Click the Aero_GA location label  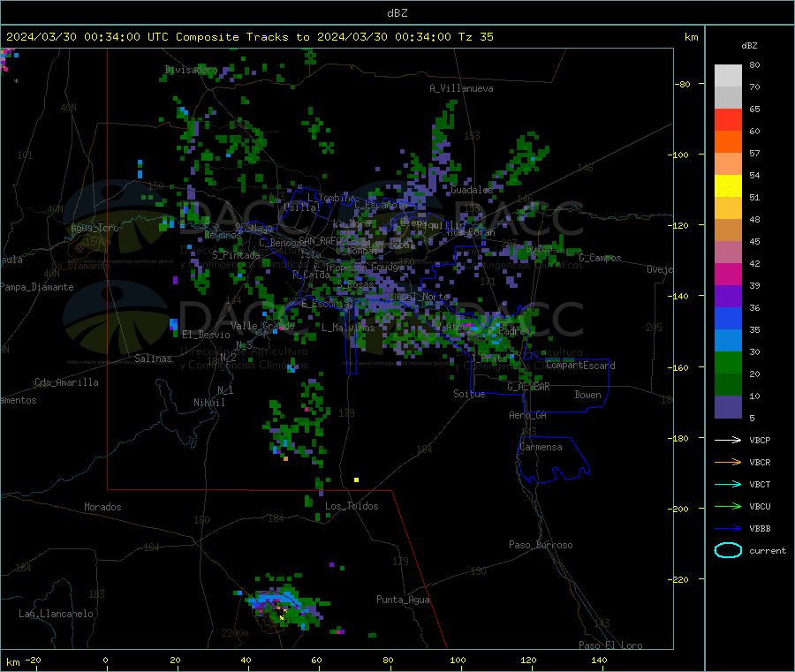click(527, 416)
